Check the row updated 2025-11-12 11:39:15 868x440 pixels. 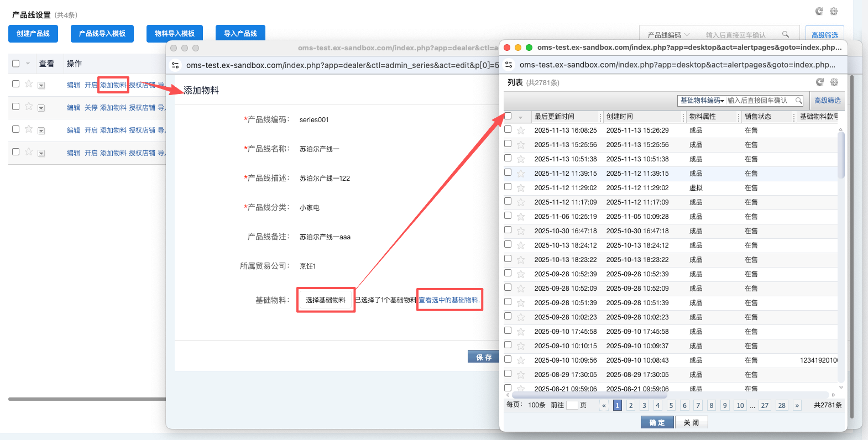[508, 172]
